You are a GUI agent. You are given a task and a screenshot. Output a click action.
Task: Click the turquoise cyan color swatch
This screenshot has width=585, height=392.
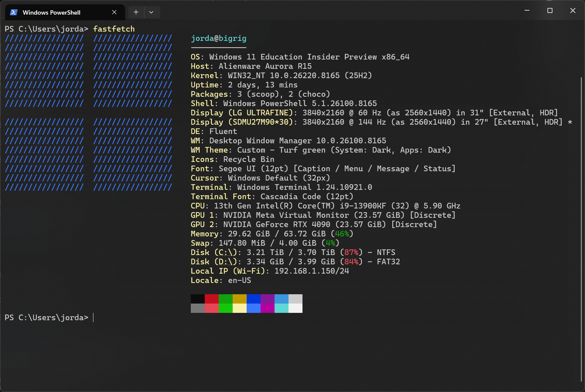[x=282, y=308]
